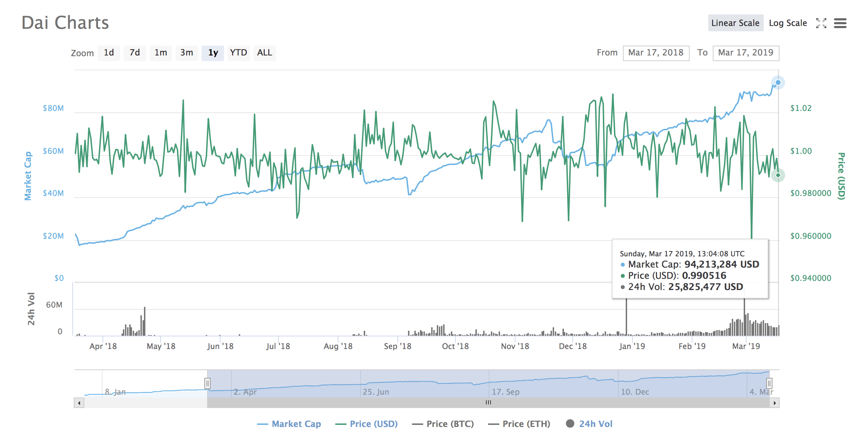Toggle Market Cap series in legend
The image size is (868, 434).
289,424
